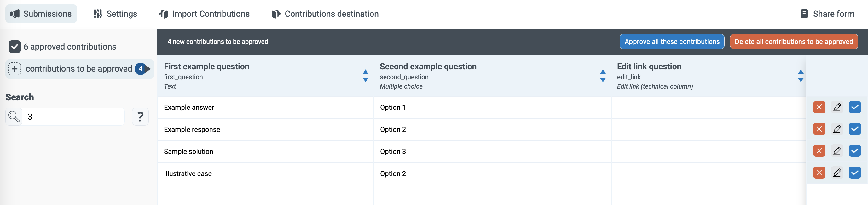Open the Settings tab

tap(115, 14)
